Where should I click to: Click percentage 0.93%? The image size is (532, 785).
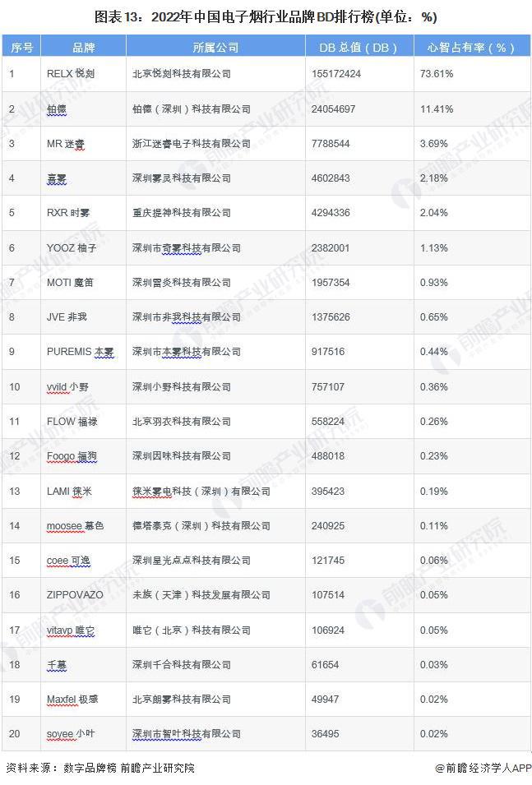tap(434, 283)
